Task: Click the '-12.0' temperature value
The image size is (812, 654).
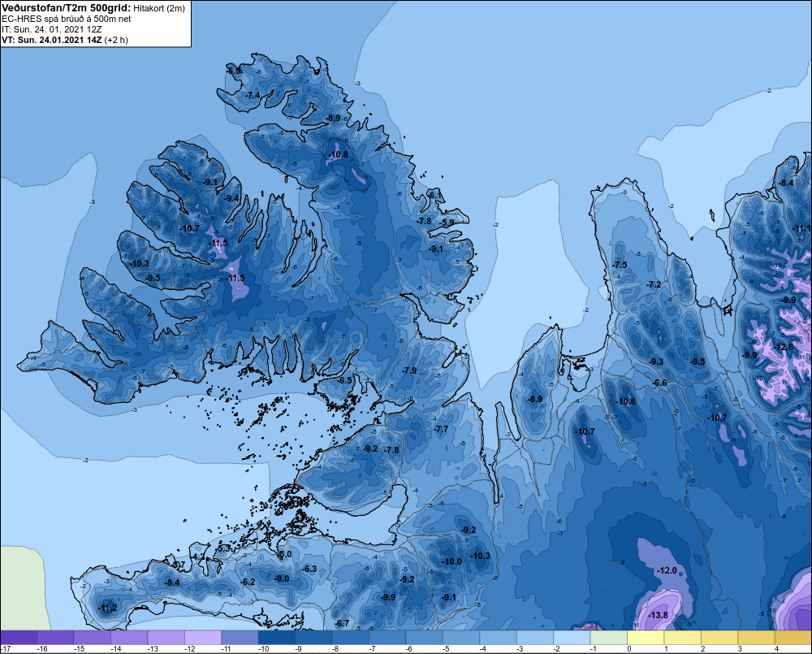Action: pos(667,570)
